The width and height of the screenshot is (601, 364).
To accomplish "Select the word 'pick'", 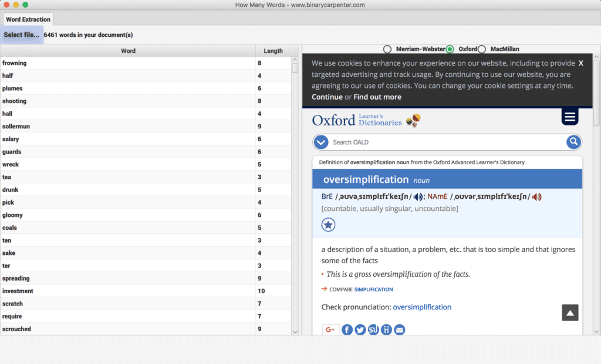I will point(8,202).
